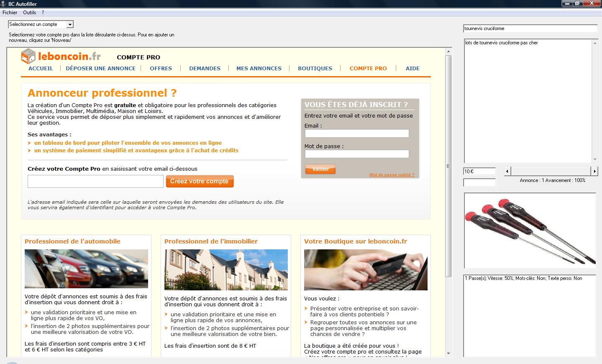This screenshot has height=364, width=602.
Task: Click 'Votre Boutique sur leboncoin.fr' heading
Action: [x=356, y=241]
